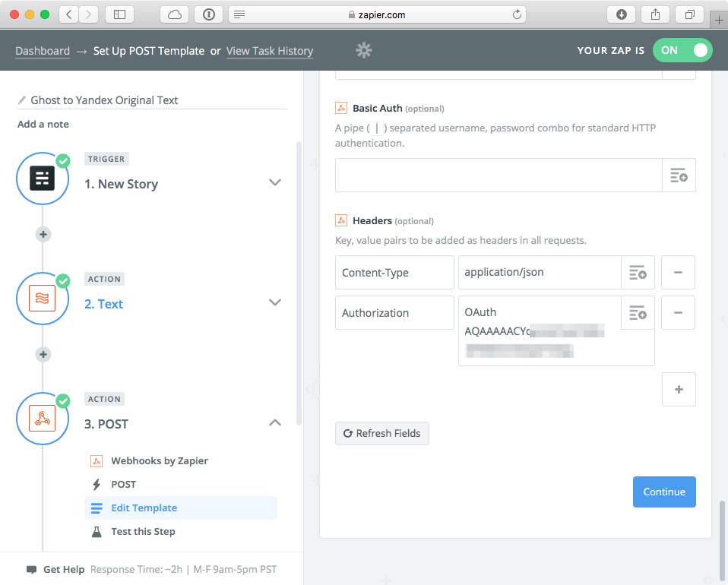Click the Text action step icon
The width and height of the screenshot is (728, 585).
tap(43, 299)
